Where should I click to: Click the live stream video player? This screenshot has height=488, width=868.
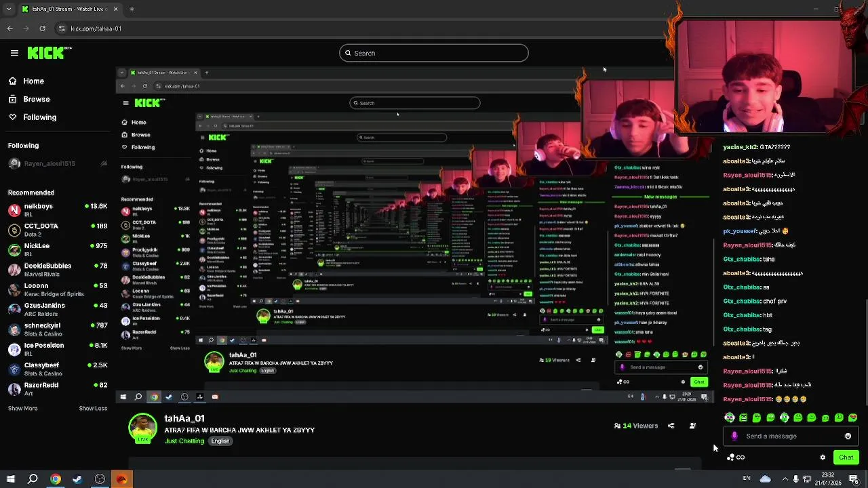coord(414,234)
